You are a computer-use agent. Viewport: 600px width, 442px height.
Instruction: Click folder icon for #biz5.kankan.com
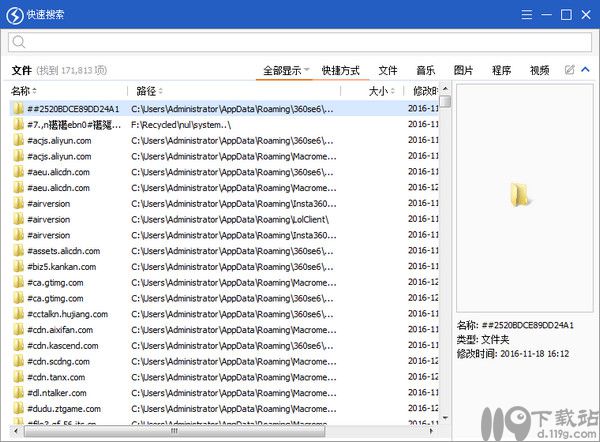click(18, 267)
